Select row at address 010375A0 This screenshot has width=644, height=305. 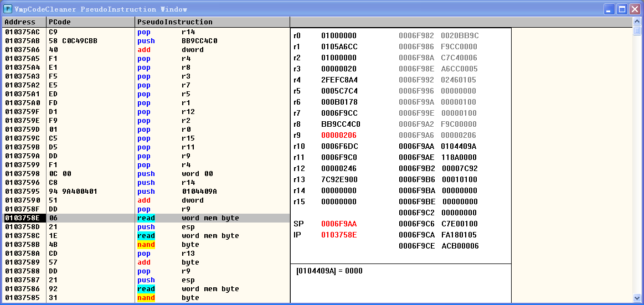click(146, 102)
